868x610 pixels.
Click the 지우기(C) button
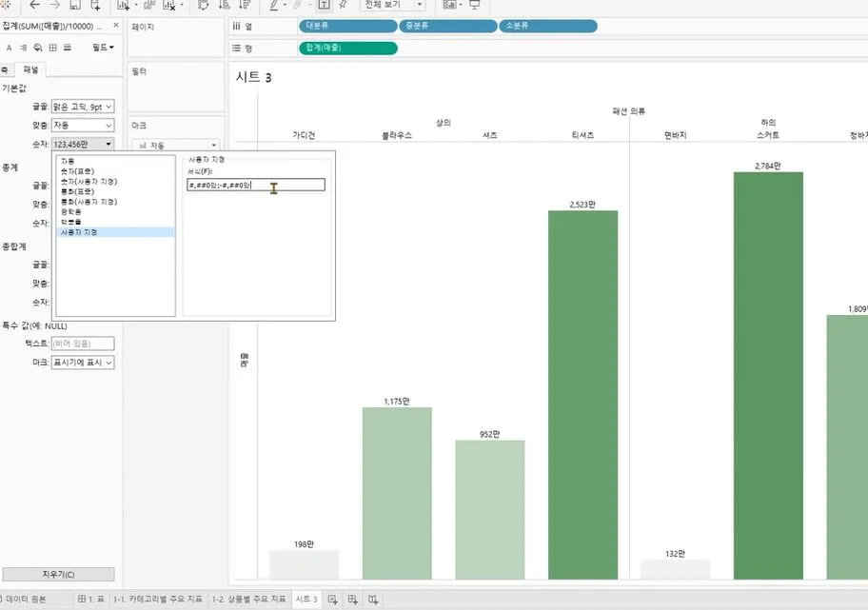[58, 575]
